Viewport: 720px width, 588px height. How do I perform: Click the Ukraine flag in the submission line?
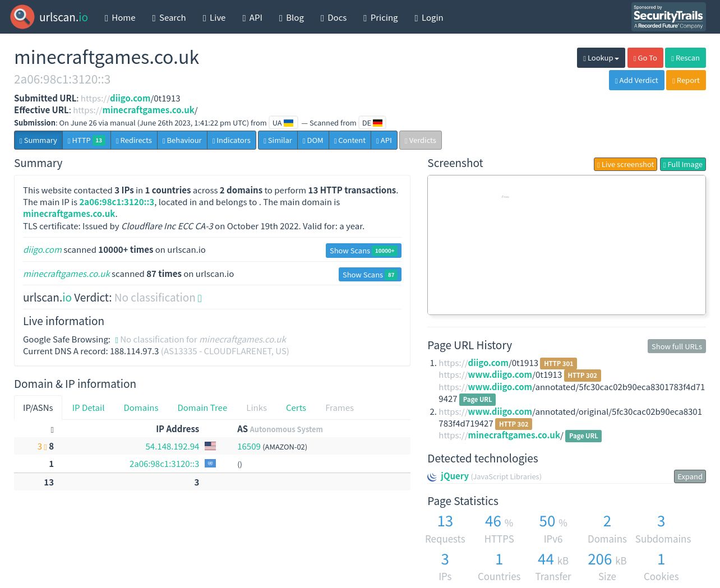(x=289, y=123)
